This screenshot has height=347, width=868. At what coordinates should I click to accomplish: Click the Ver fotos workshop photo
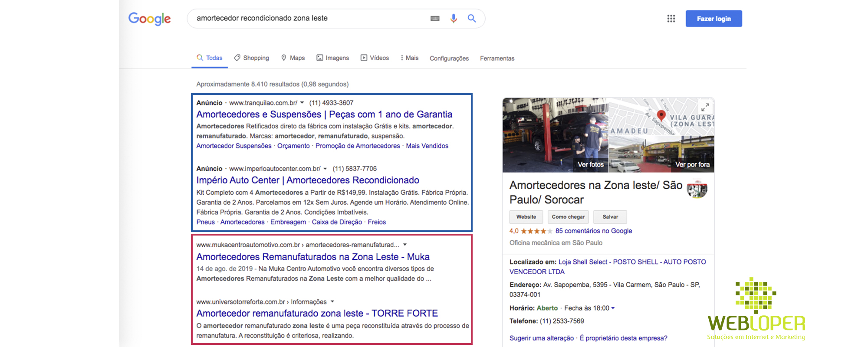pyautogui.click(x=556, y=135)
